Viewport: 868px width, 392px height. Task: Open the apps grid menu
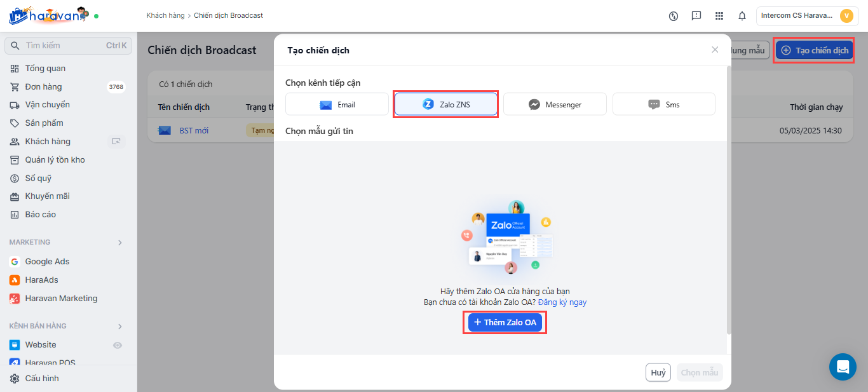[719, 16]
